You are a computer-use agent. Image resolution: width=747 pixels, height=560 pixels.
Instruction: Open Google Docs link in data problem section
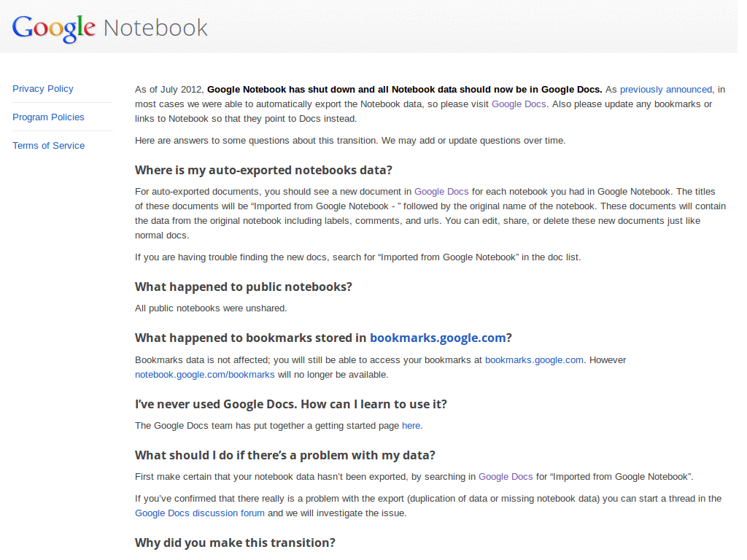(x=506, y=477)
